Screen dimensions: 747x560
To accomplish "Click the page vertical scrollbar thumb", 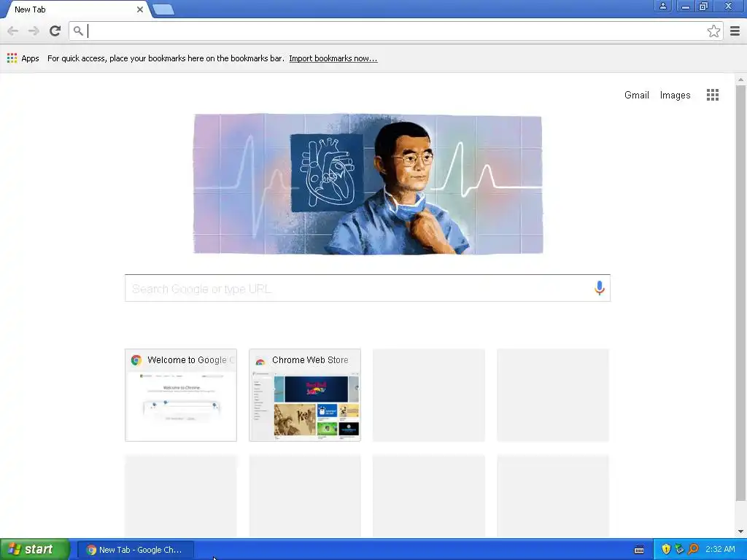I will 740,293.
